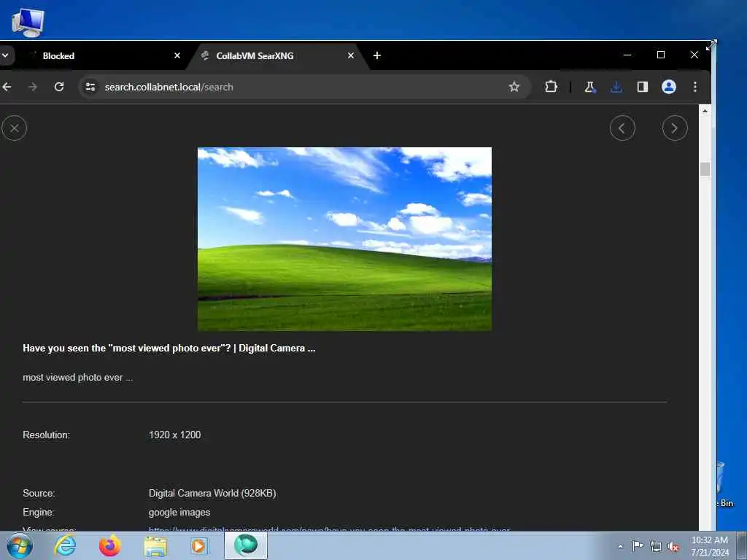Open Action Center flag icon
Image resolution: width=747 pixels, height=560 pixels.
(x=638, y=546)
